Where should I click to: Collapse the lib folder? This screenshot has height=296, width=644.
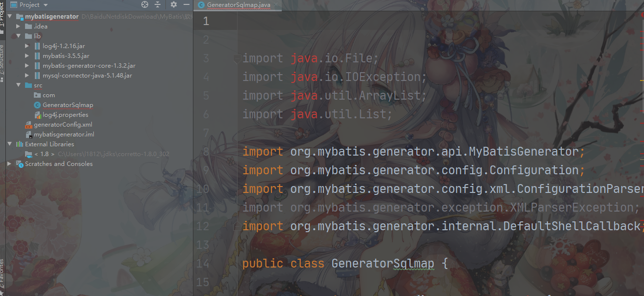(x=19, y=36)
